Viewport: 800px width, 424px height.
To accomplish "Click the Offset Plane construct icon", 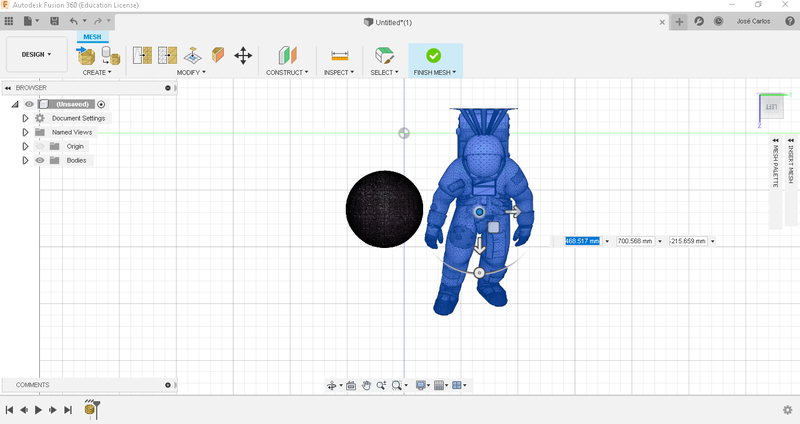I will pos(287,56).
